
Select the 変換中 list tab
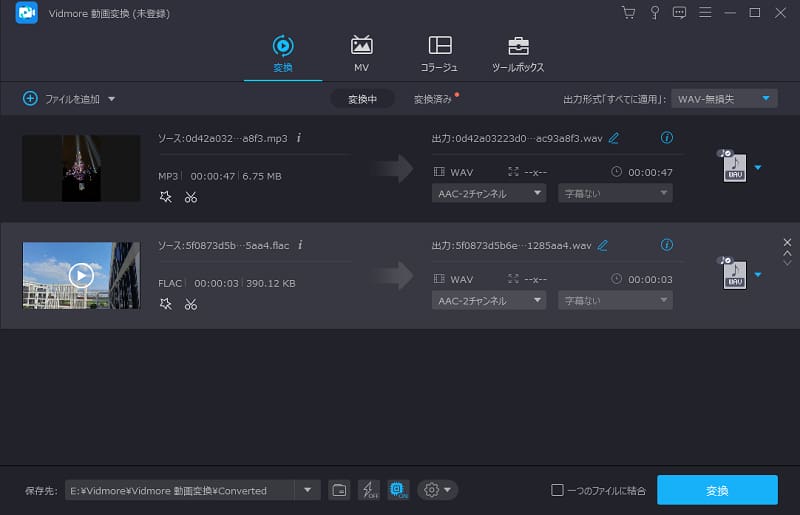pyautogui.click(x=362, y=99)
